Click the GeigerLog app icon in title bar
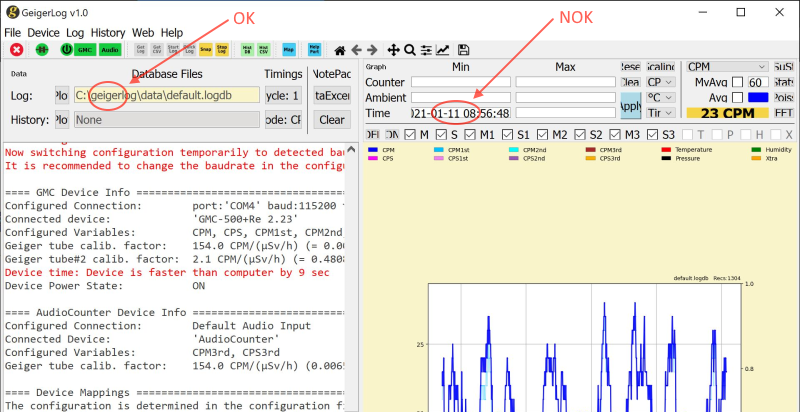 click(12, 12)
